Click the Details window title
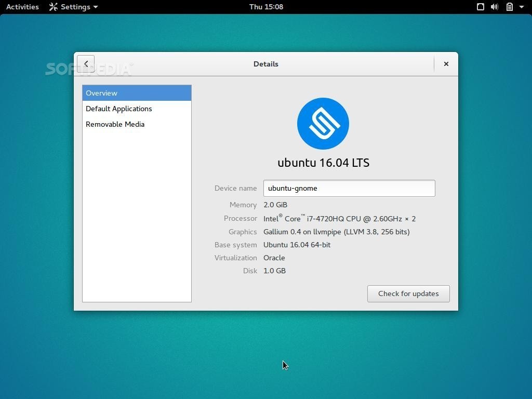The image size is (532, 399). [x=265, y=64]
